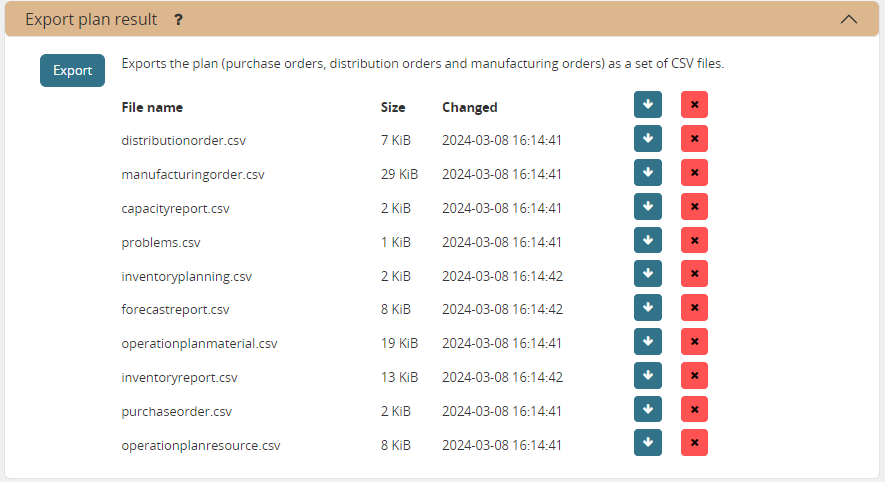The image size is (885, 482).
Task: Download distributionorder.csv file
Action: [x=647, y=139]
